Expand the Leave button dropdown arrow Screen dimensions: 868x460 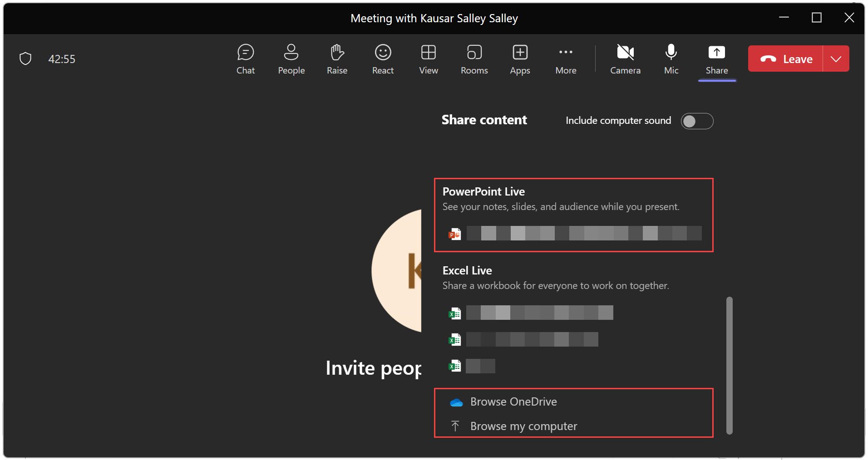click(x=837, y=59)
